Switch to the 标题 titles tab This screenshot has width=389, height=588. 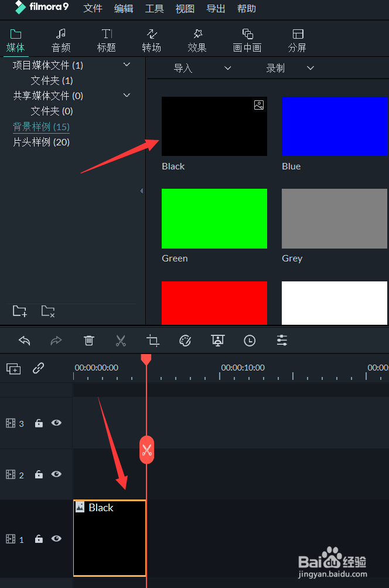pyautogui.click(x=107, y=40)
